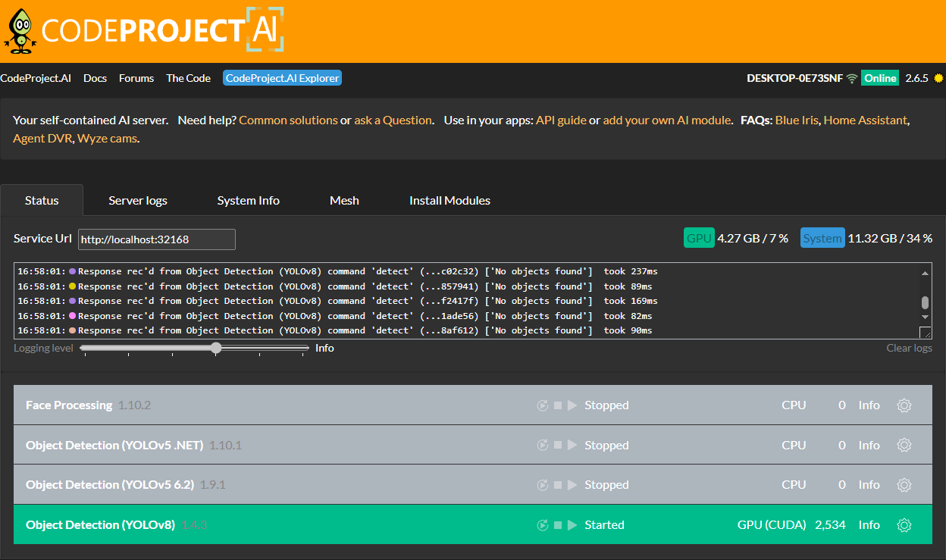Image resolution: width=946 pixels, height=560 pixels.
Task: Click the CodeProject.AI mascot logo
Action: pos(20,31)
